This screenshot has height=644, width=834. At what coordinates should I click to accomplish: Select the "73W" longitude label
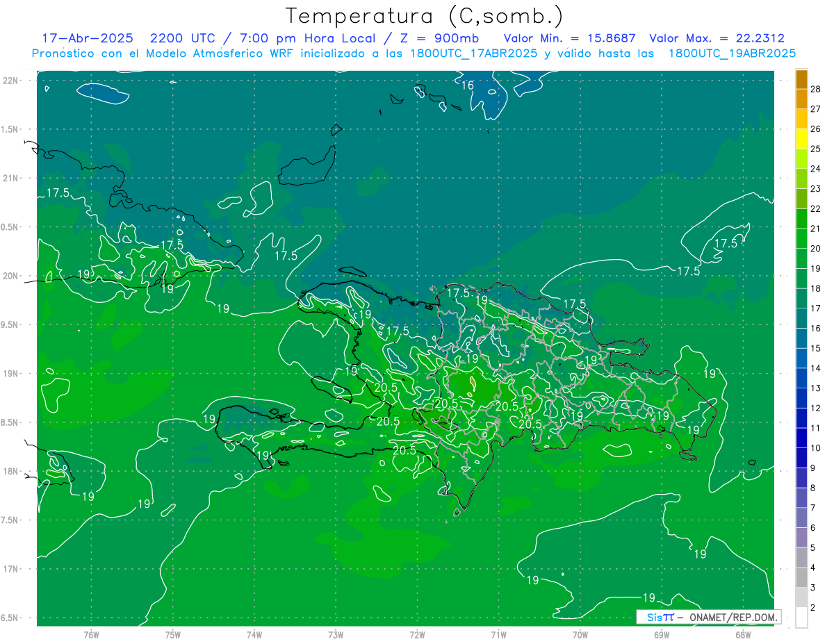(x=336, y=635)
